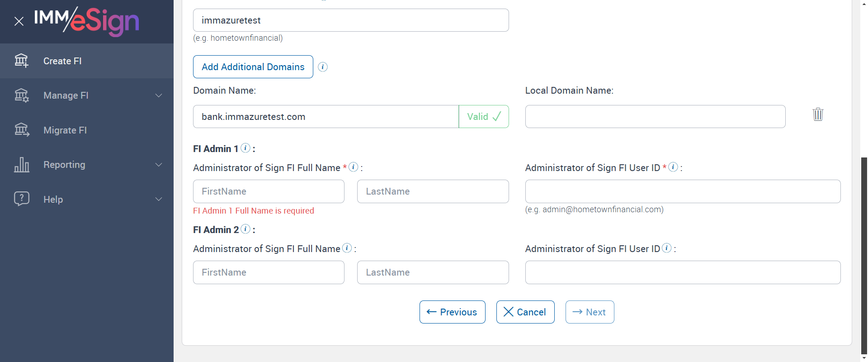Viewport: 868px width, 362px height.
Task: Open the Create FI menu item
Action: (62, 61)
